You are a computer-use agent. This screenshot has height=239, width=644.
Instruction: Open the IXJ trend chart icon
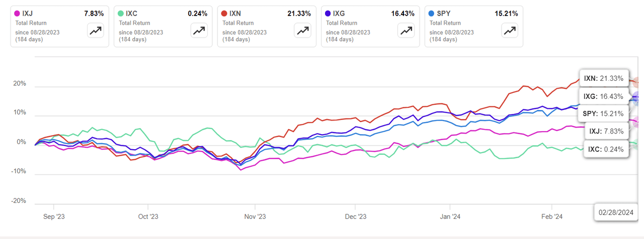coord(95,31)
